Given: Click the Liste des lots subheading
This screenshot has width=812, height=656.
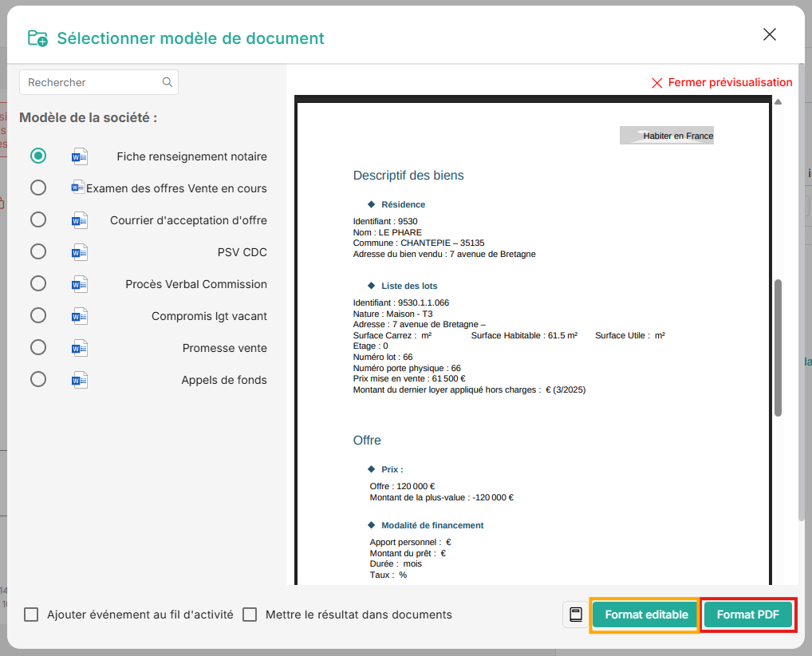Looking at the screenshot, I should (x=409, y=286).
